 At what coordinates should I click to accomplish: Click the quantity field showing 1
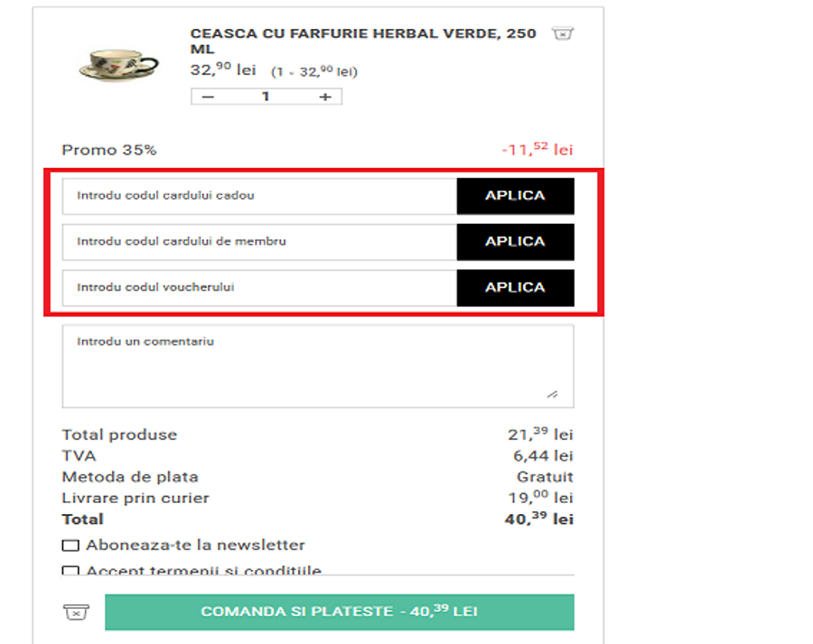[266, 97]
